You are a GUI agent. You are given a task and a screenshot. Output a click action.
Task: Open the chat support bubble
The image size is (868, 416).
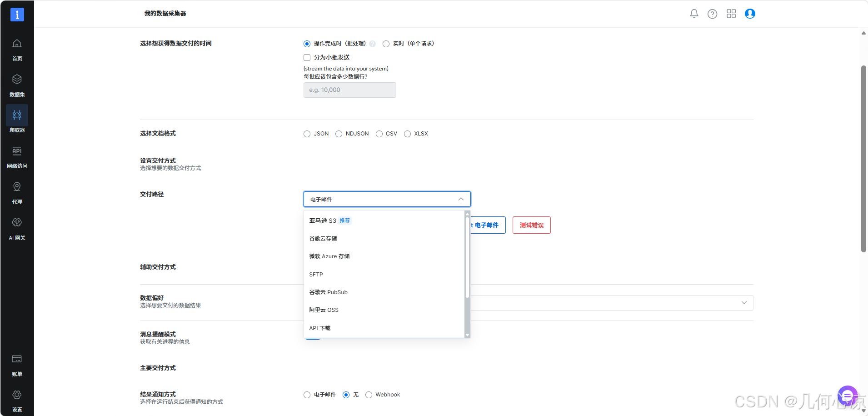(x=848, y=396)
